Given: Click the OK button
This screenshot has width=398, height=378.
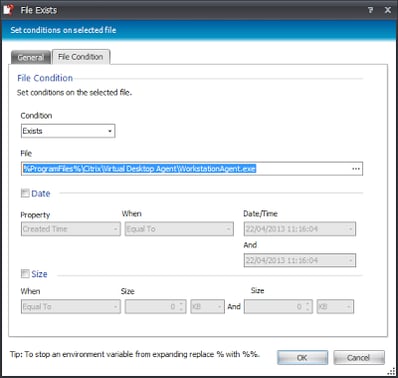Looking at the screenshot, I should pyautogui.click(x=302, y=358).
